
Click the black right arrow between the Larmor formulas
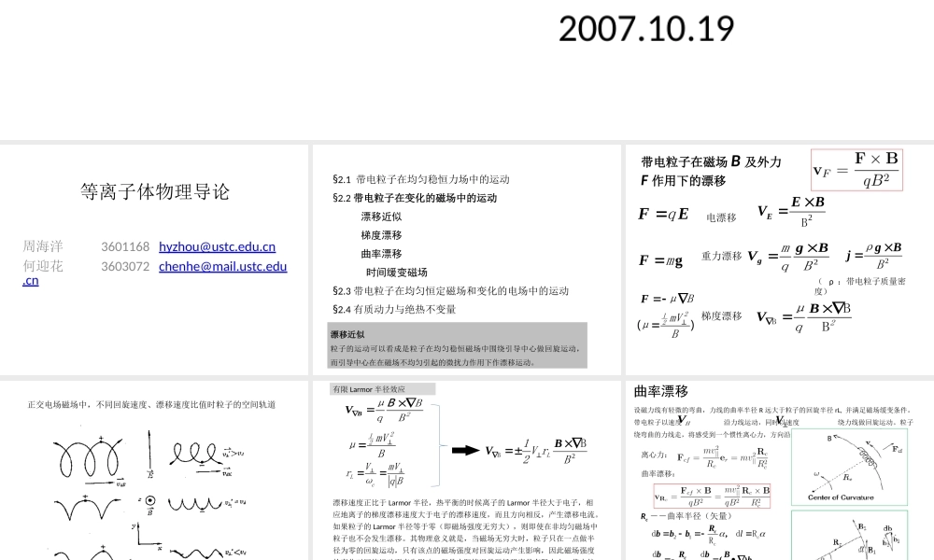[466, 451]
